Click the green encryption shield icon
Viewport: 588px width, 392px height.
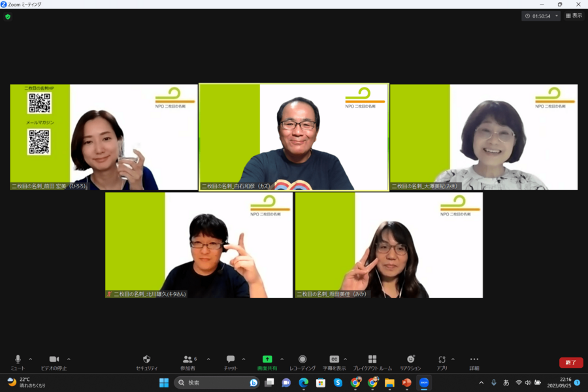click(x=8, y=16)
